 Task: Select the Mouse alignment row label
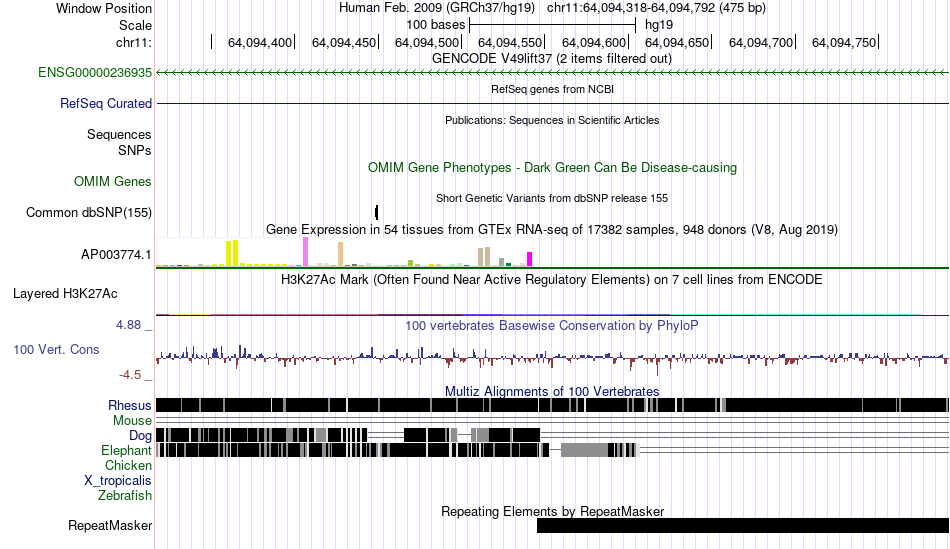132,421
